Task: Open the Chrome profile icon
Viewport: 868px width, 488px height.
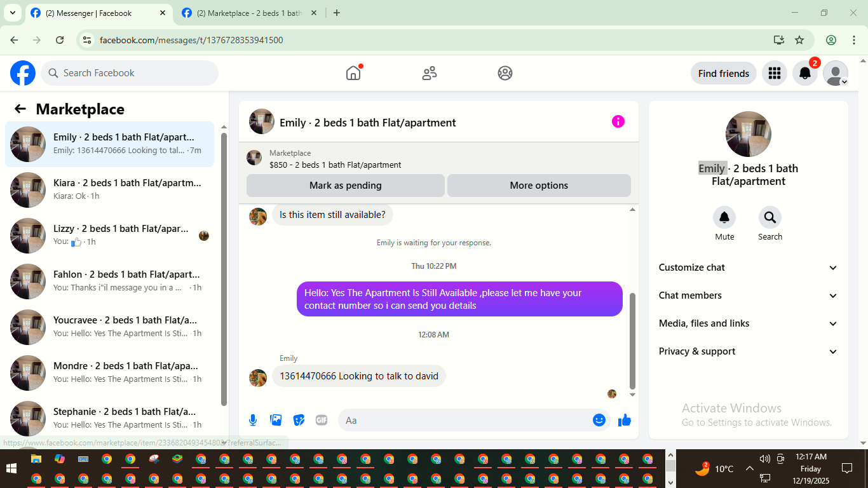Action: (x=831, y=40)
